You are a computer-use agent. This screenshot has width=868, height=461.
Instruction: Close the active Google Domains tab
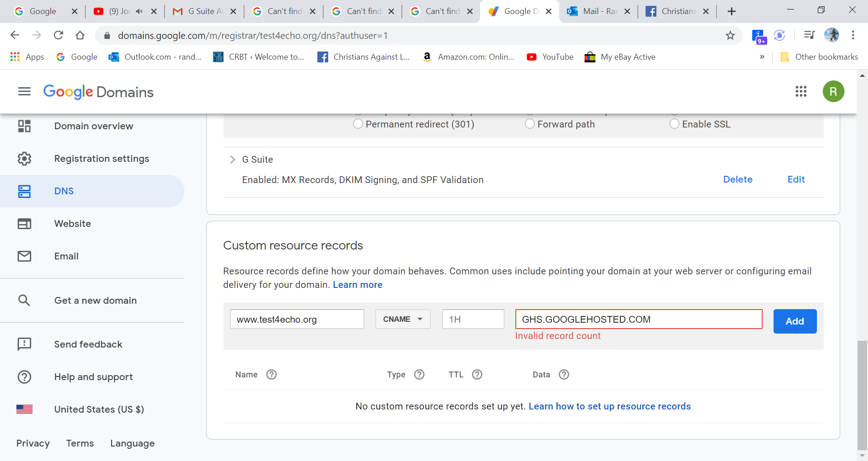tap(548, 11)
